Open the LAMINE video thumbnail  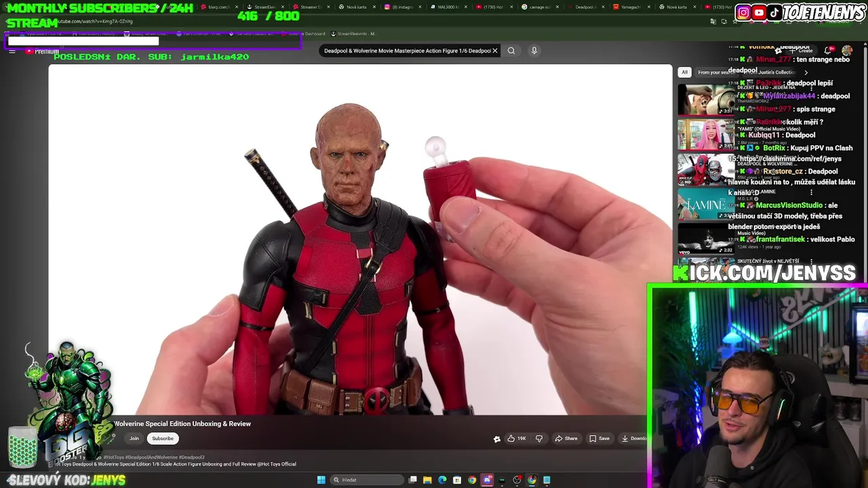pyautogui.click(x=706, y=205)
